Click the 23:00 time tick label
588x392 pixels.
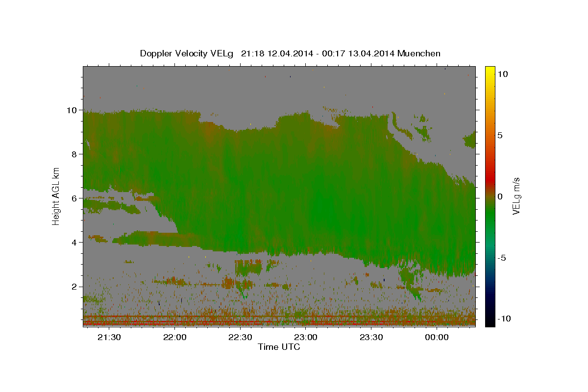point(306,337)
